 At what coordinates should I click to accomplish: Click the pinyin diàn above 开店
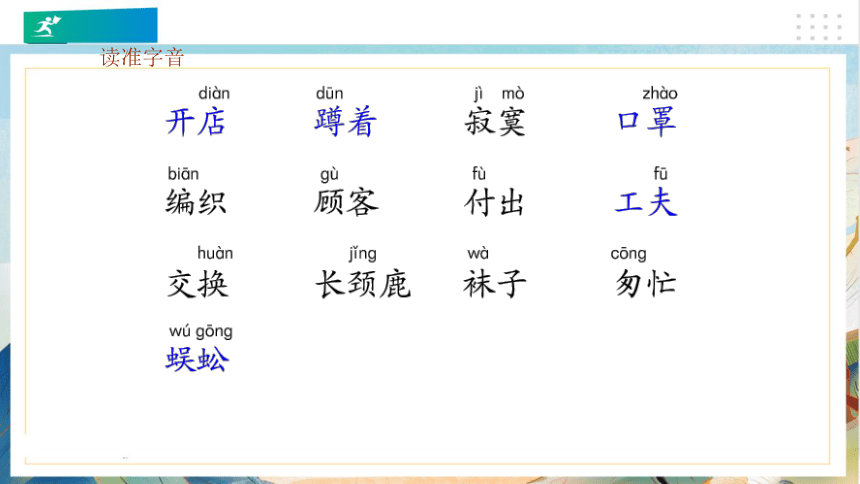click(214, 93)
